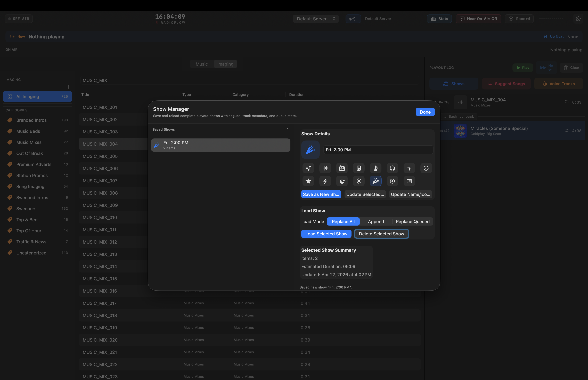Open settings gear in the main window

pos(578,19)
